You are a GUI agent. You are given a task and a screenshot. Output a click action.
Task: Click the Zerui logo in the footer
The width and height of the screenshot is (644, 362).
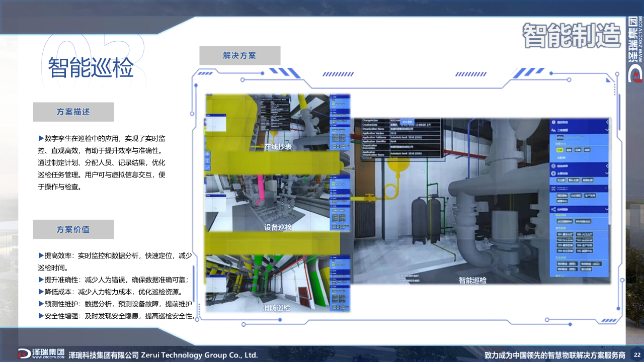tap(41, 354)
